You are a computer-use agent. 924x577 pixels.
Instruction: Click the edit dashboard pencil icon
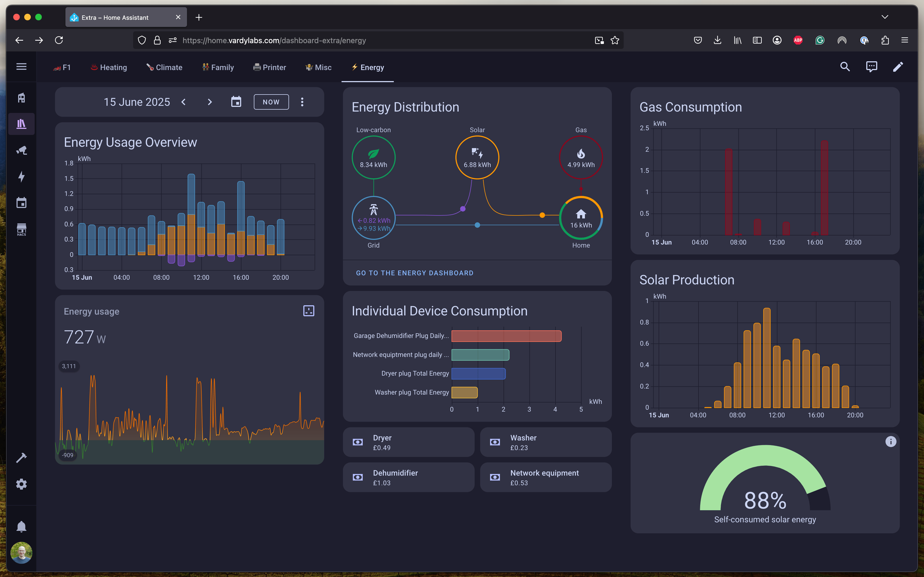[x=898, y=67]
